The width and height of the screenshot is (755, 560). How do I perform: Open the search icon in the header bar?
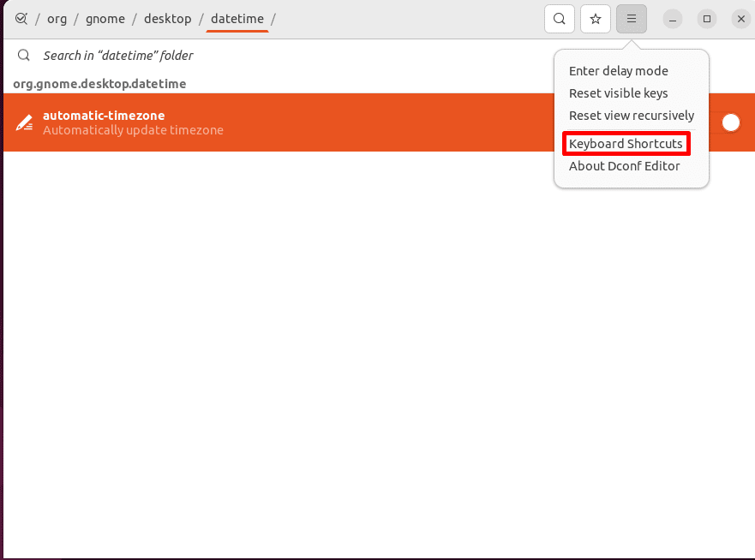tap(559, 18)
